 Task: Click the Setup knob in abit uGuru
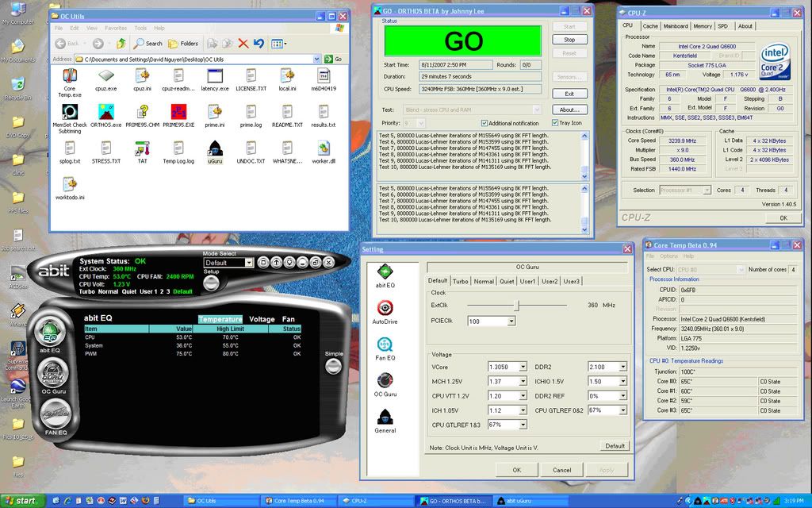211,283
